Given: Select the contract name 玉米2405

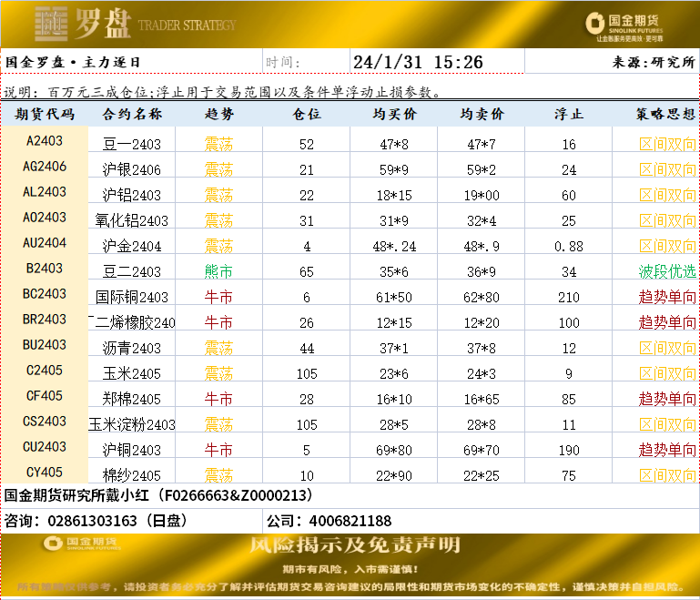Looking at the screenshot, I should (x=132, y=373).
